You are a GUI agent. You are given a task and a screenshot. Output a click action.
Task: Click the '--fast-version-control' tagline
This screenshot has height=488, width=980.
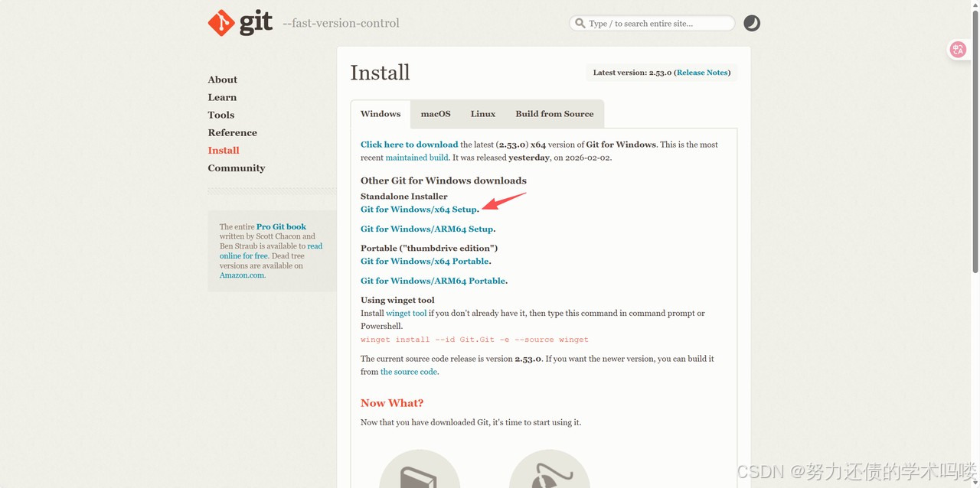(341, 23)
